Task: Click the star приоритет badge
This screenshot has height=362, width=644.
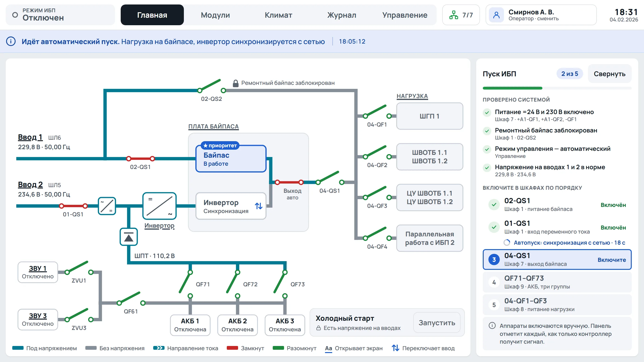Action: pyautogui.click(x=220, y=145)
